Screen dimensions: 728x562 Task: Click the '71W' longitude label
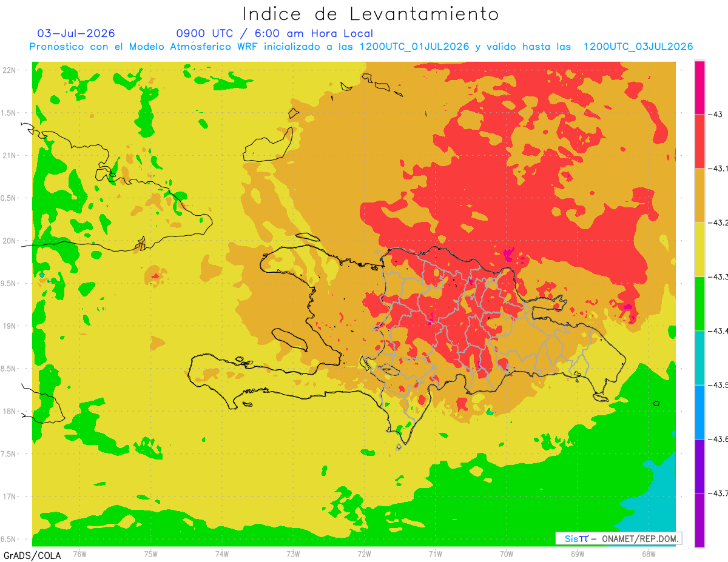pos(435,554)
